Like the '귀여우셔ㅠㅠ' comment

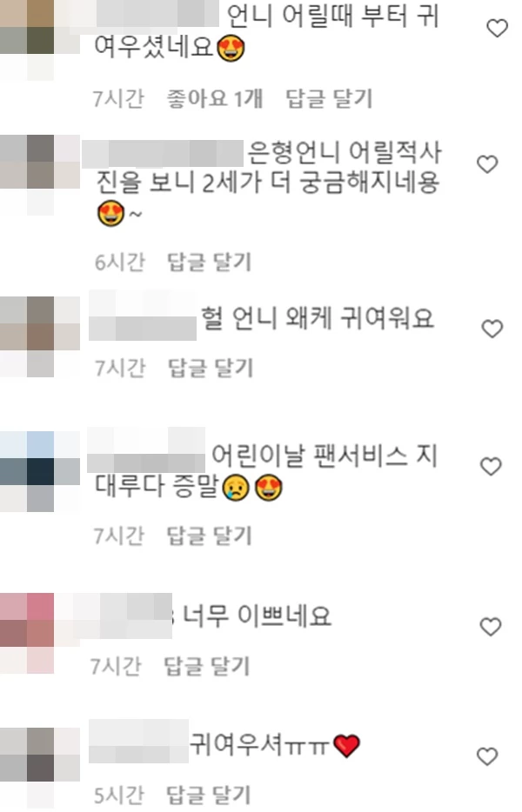pyautogui.click(x=486, y=756)
